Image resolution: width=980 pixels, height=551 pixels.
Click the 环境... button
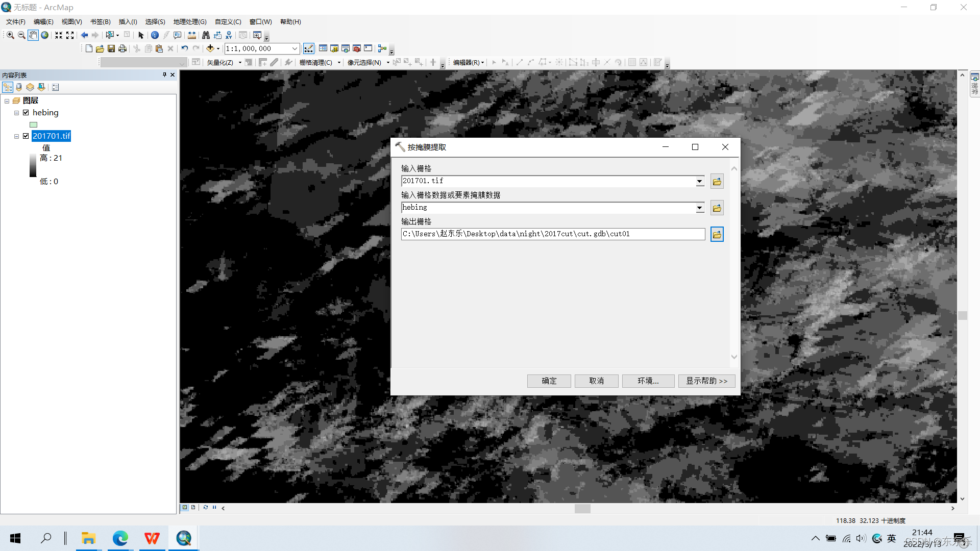648,381
